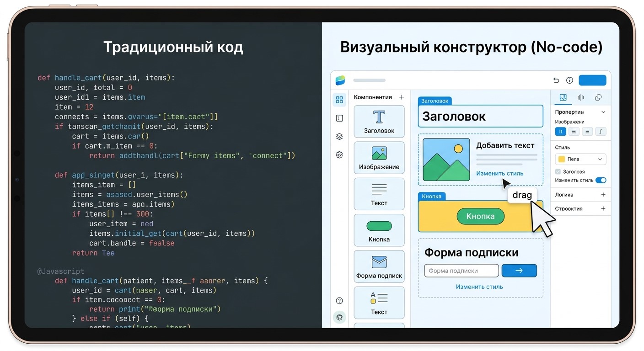
Task: Tick the Заголовя checkbox
Action: coord(558,172)
